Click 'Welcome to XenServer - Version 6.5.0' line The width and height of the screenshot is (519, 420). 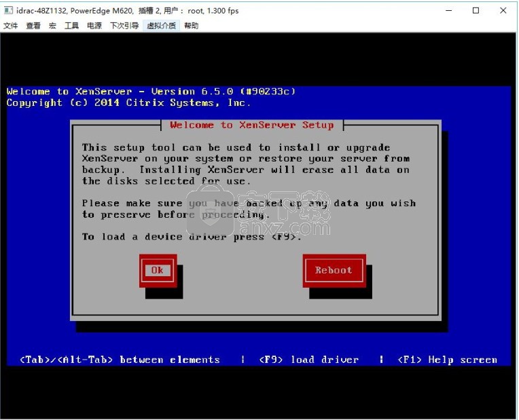click(x=151, y=92)
